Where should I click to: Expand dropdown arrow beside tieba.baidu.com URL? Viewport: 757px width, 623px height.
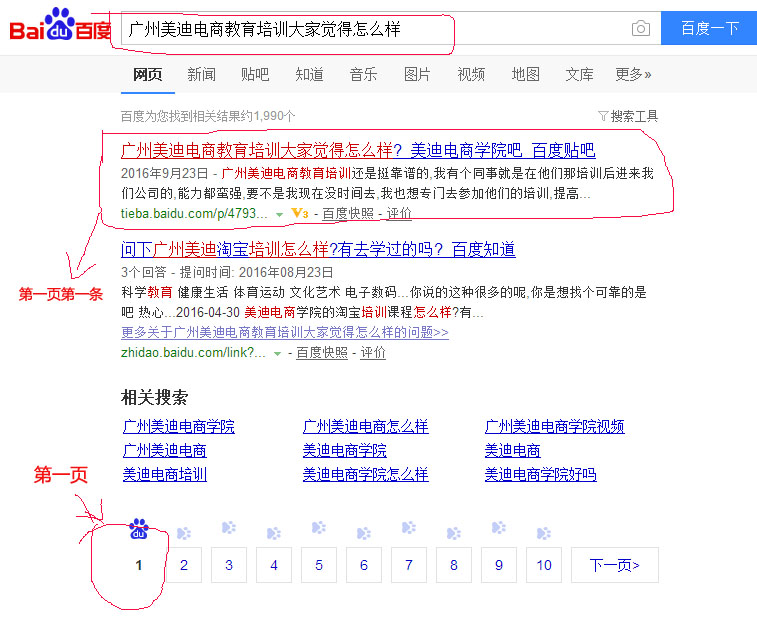(x=279, y=214)
